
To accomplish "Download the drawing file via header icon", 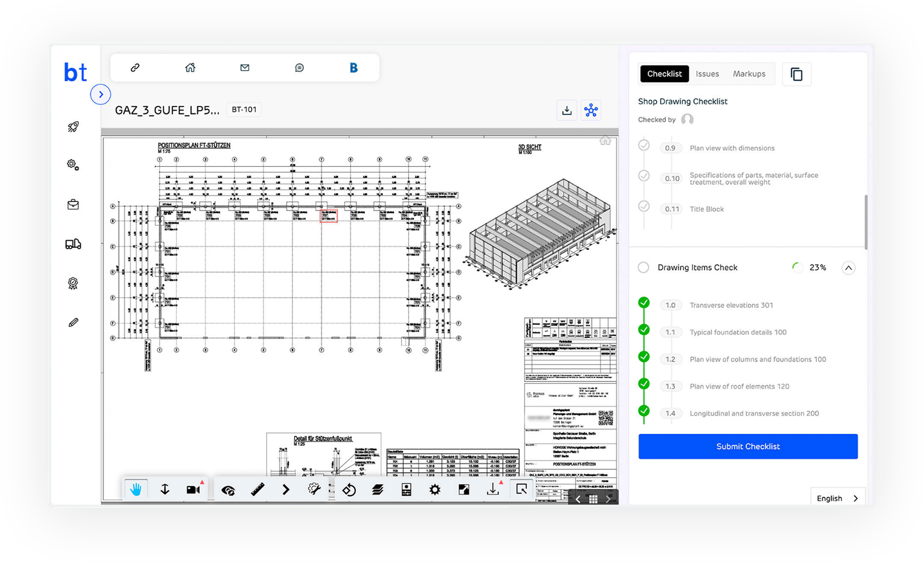I will (x=566, y=110).
